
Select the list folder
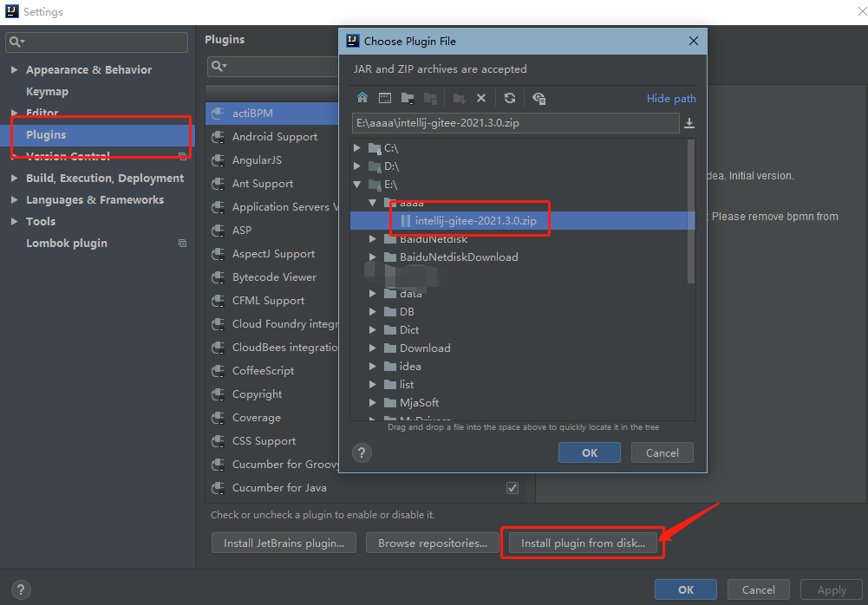point(407,385)
